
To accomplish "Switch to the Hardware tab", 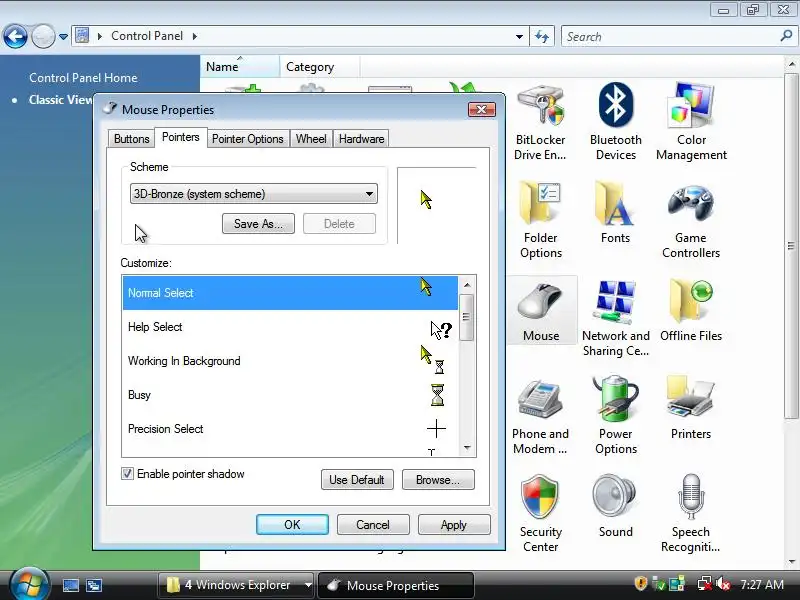I will (x=361, y=139).
